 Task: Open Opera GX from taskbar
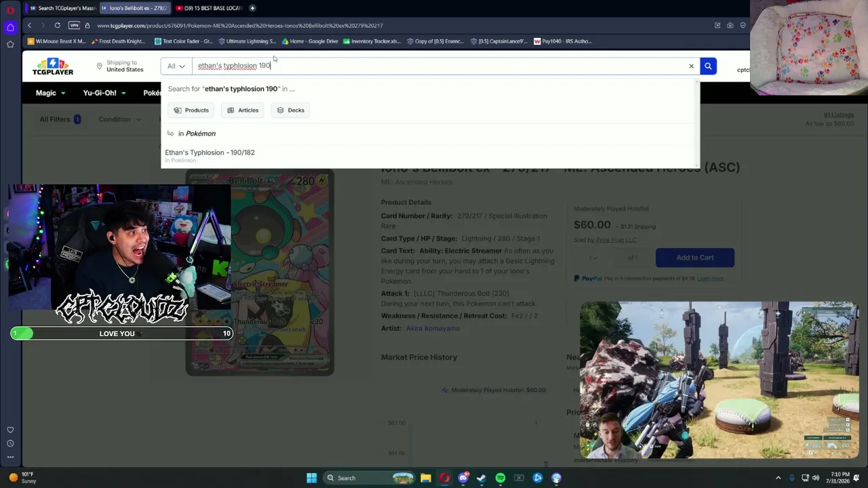tap(444, 478)
